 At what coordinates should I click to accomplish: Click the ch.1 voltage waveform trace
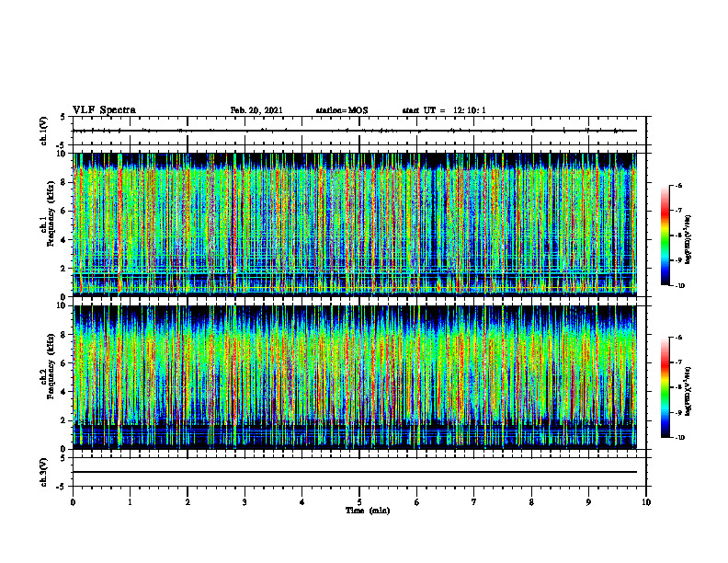click(355, 131)
